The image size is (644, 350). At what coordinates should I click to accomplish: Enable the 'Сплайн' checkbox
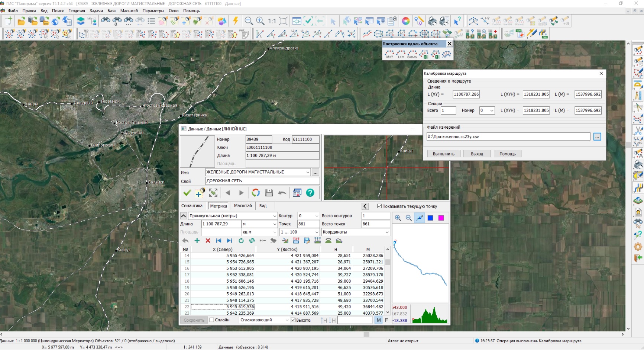tap(212, 320)
